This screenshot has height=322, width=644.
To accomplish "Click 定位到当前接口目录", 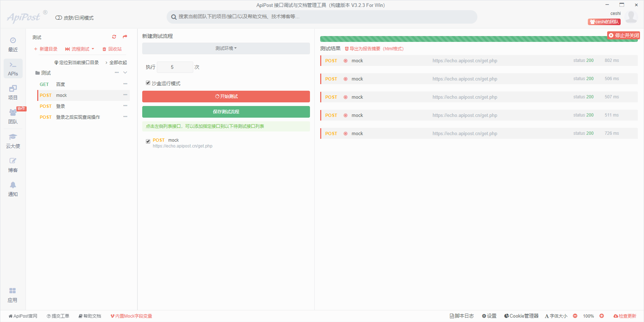I will click(77, 63).
